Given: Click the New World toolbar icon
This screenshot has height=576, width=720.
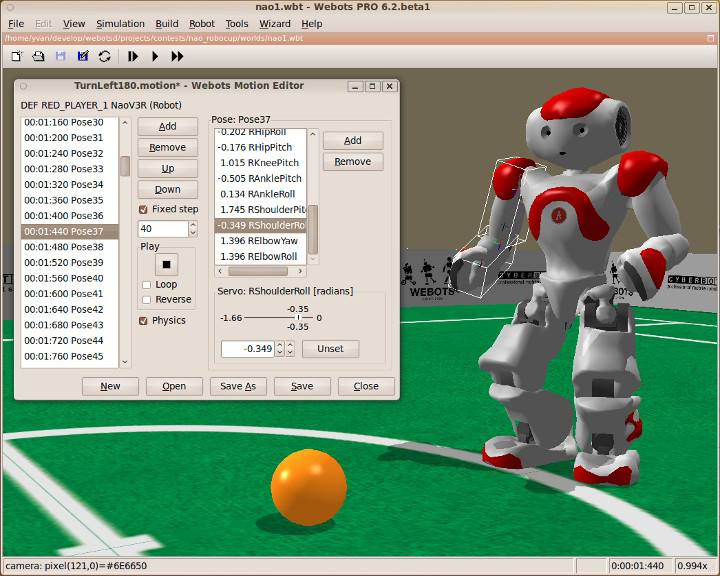Looking at the screenshot, I should [x=17, y=56].
